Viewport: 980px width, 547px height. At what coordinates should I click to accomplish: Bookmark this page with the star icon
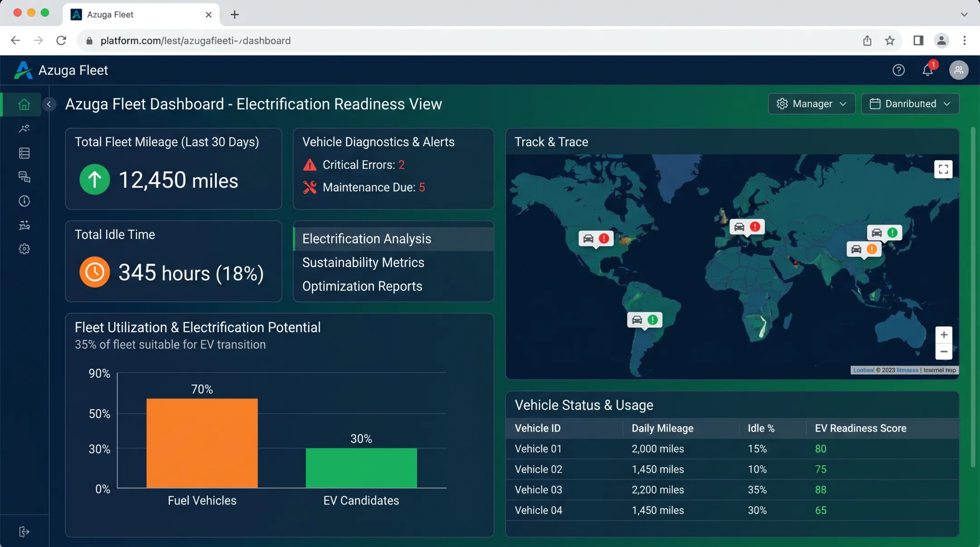890,41
